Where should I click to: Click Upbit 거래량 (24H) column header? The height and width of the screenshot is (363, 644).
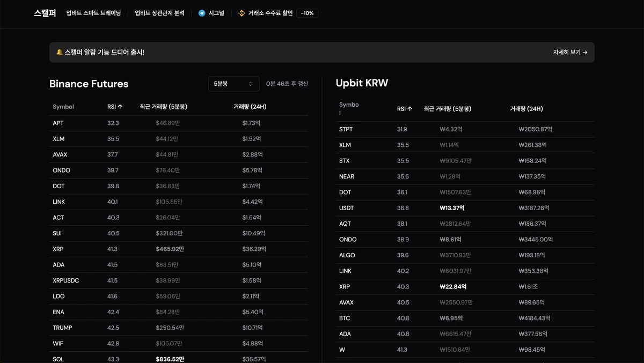[526, 108]
